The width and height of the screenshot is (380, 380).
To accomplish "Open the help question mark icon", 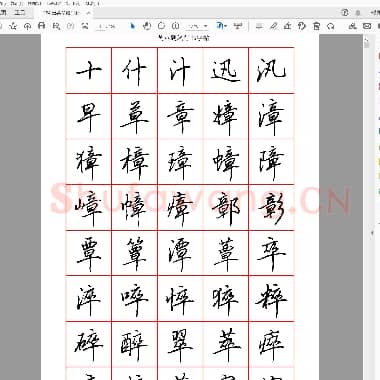I will (345, 12).
